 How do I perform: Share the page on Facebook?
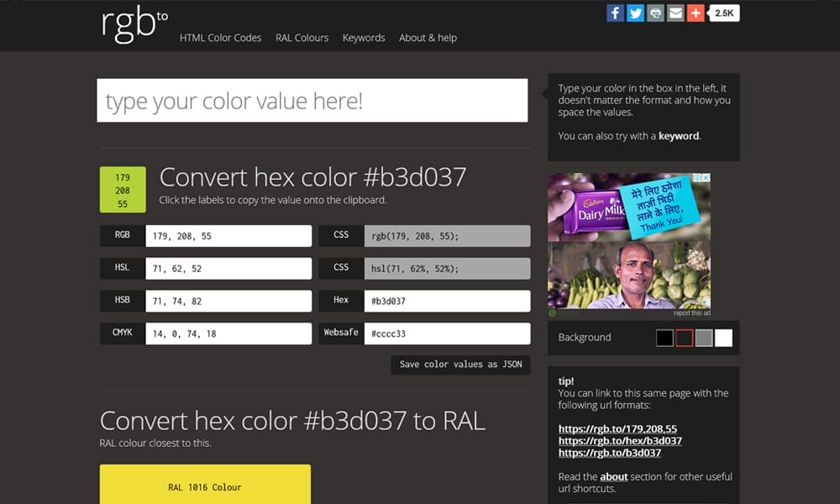coord(617,13)
